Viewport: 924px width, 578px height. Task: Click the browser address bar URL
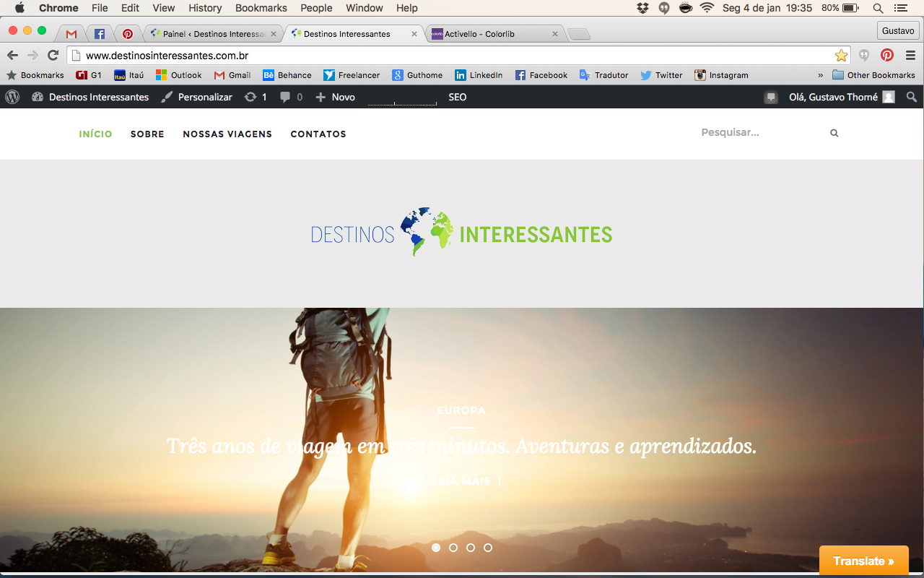pyautogui.click(x=167, y=56)
